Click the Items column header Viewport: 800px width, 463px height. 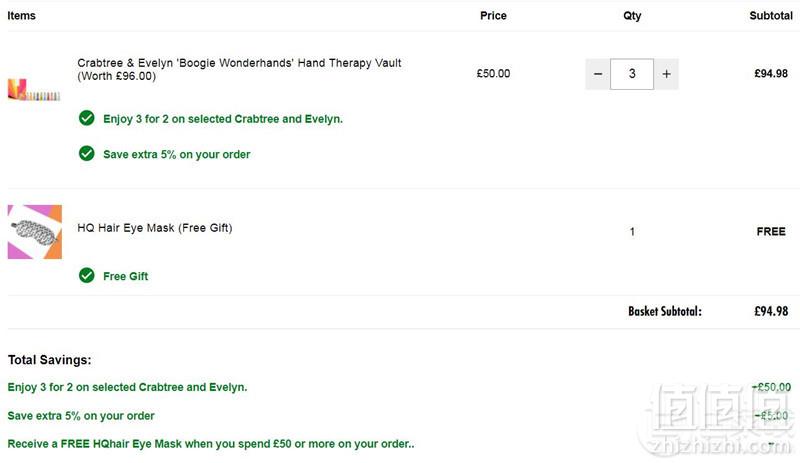click(21, 16)
